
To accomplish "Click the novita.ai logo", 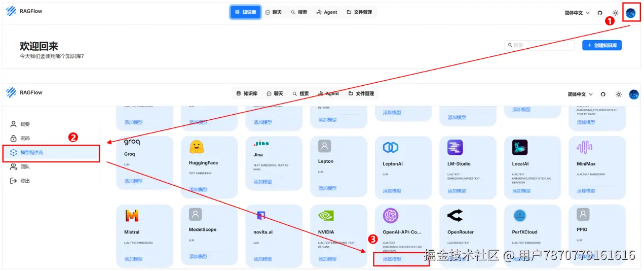I will 261,216.
